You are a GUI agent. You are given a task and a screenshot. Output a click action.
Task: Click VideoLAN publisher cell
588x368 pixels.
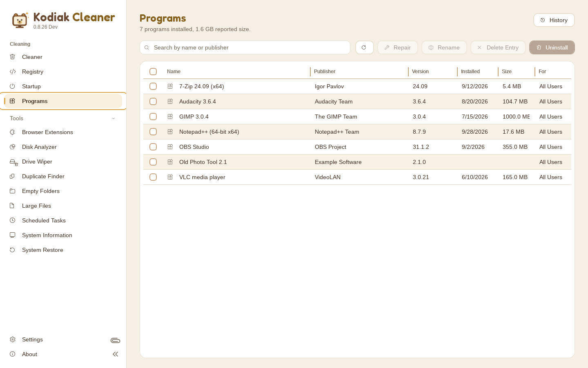coord(327,177)
